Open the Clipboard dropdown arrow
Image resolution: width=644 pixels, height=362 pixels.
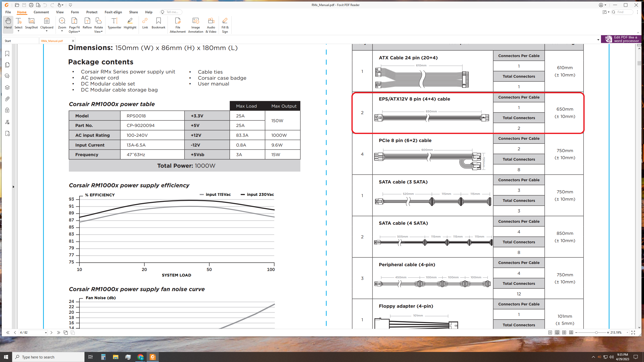[47, 31]
